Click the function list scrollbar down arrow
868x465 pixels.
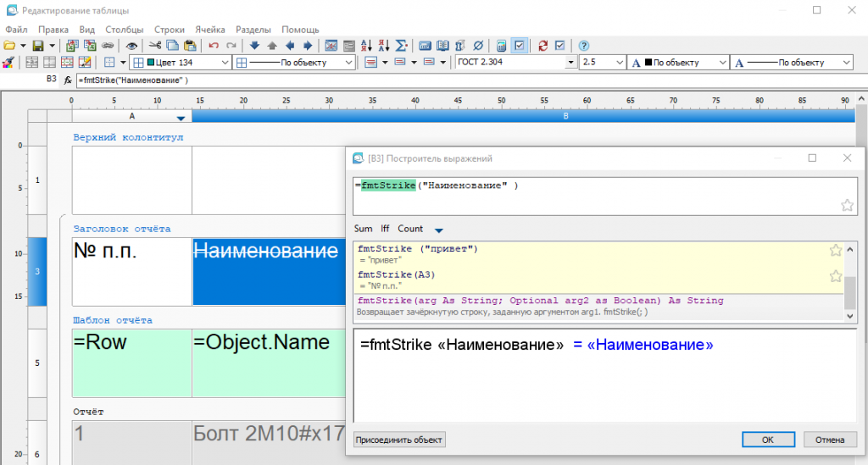coord(849,316)
